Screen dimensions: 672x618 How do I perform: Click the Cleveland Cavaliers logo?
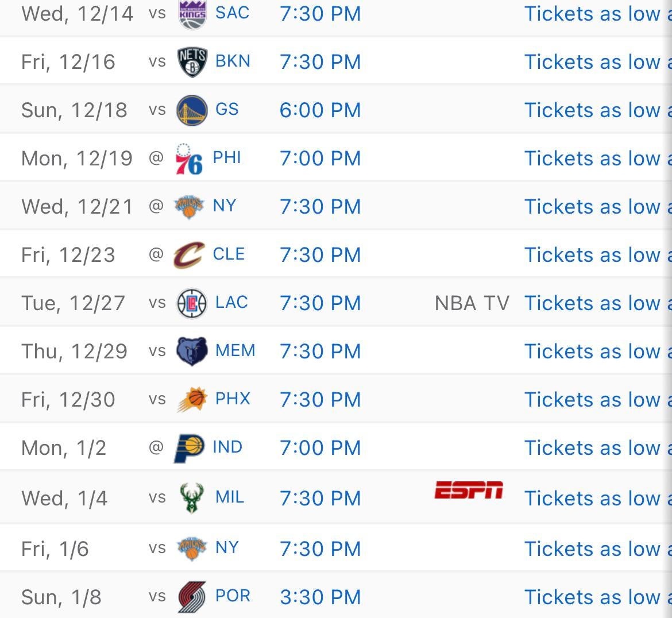[x=189, y=255]
